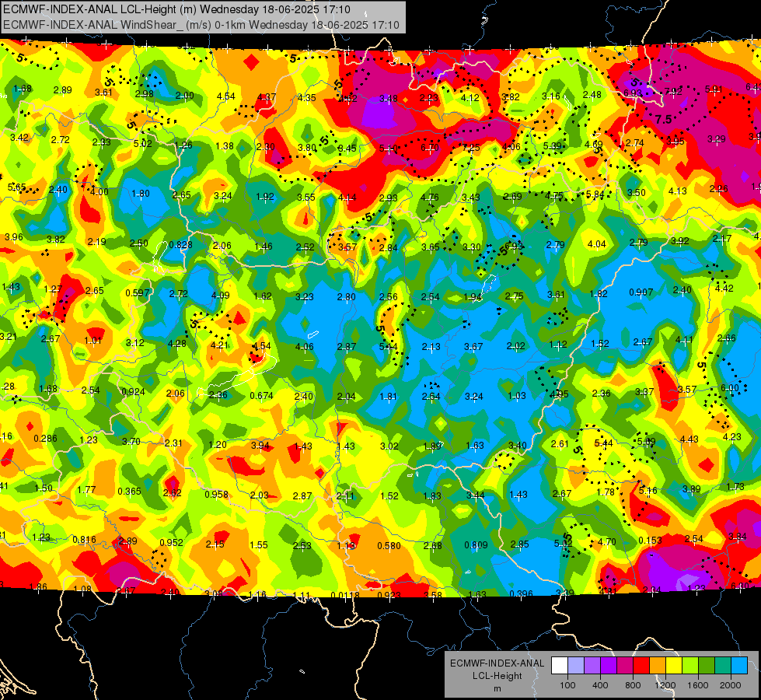The width and height of the screenshot is (761, 700).
Task: Click the teal legend swatch before 2000
Action: (723, 666)
